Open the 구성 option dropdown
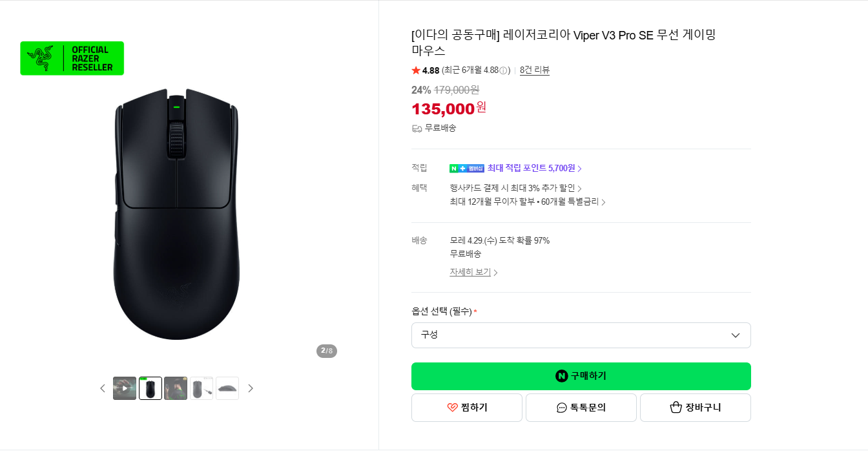The height and width of the screenshot is (460, 868). pos(581,335)
